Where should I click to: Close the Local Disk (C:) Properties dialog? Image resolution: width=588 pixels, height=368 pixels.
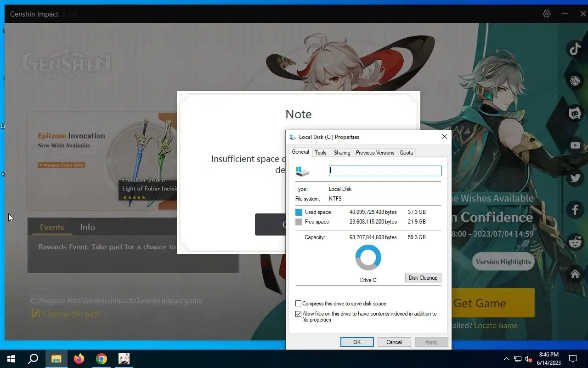[444, 137]
